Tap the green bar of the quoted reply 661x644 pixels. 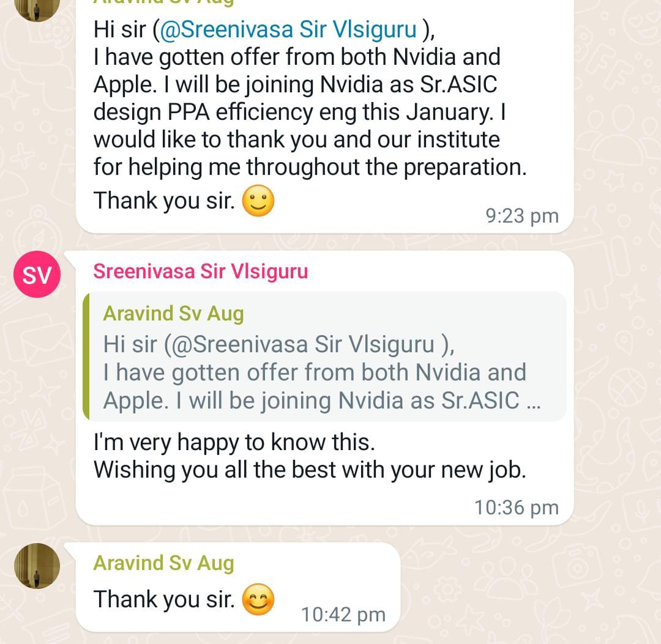coord(86,357)
